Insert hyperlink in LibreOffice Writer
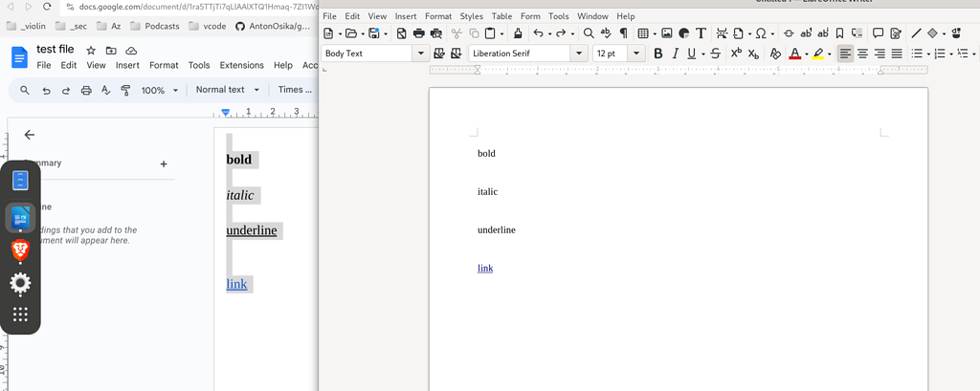This screenshot has width=980, height=391. (789, 33)
